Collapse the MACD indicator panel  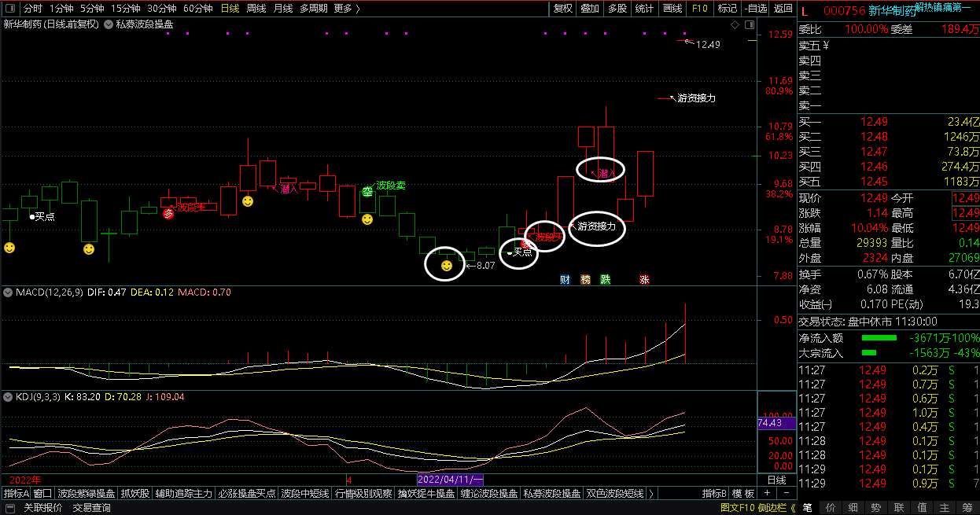8,292
